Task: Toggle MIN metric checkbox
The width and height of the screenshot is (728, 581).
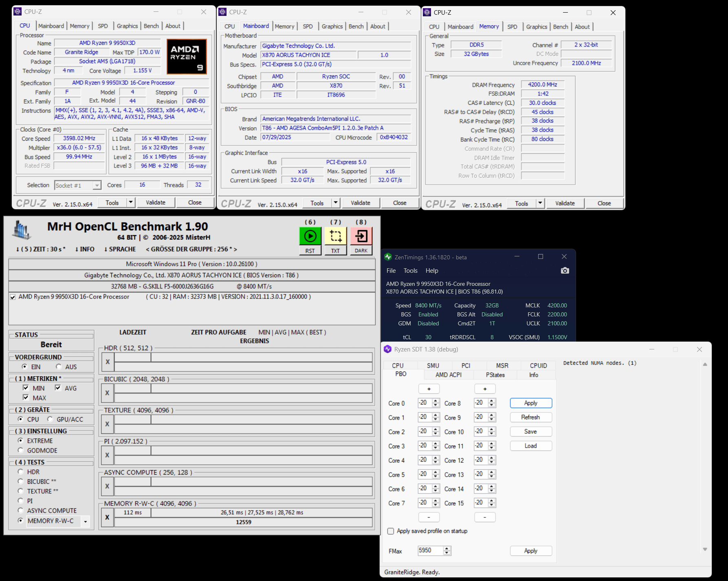Action: (x=26, y=388)
